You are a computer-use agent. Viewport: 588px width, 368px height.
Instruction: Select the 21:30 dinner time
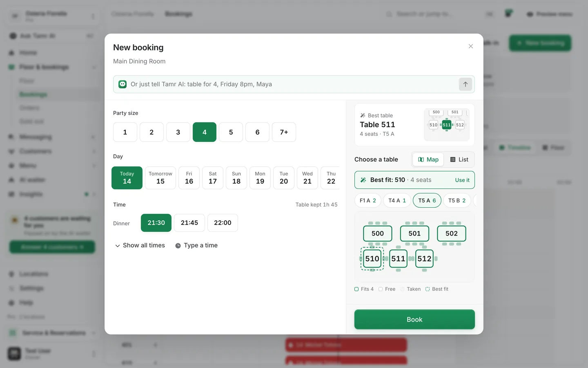coord(156,223)
